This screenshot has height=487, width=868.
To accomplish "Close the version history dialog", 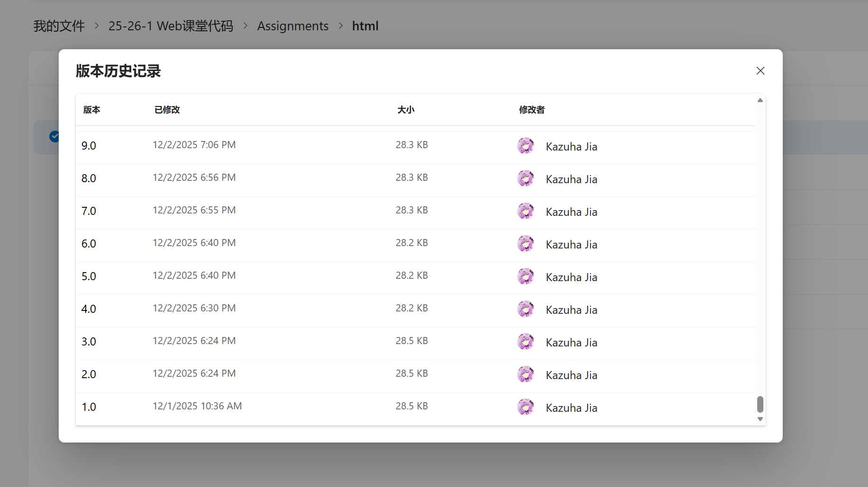I will pos(760,71).
